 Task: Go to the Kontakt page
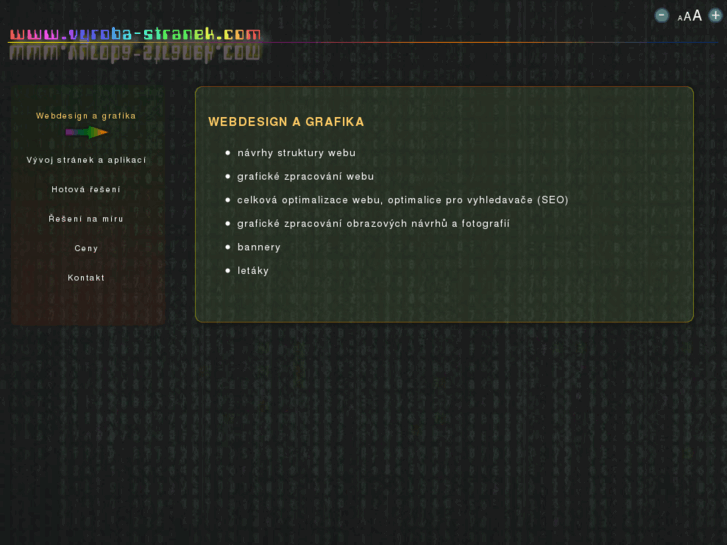(x=86, y=278)
